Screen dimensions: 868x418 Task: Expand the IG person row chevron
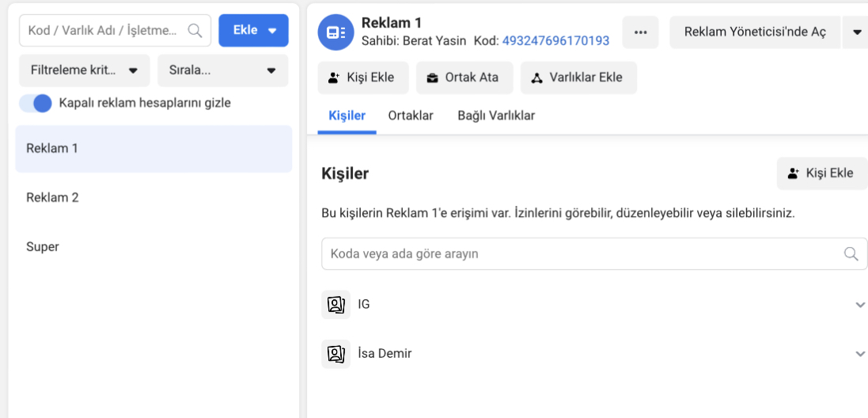point(860,305)
